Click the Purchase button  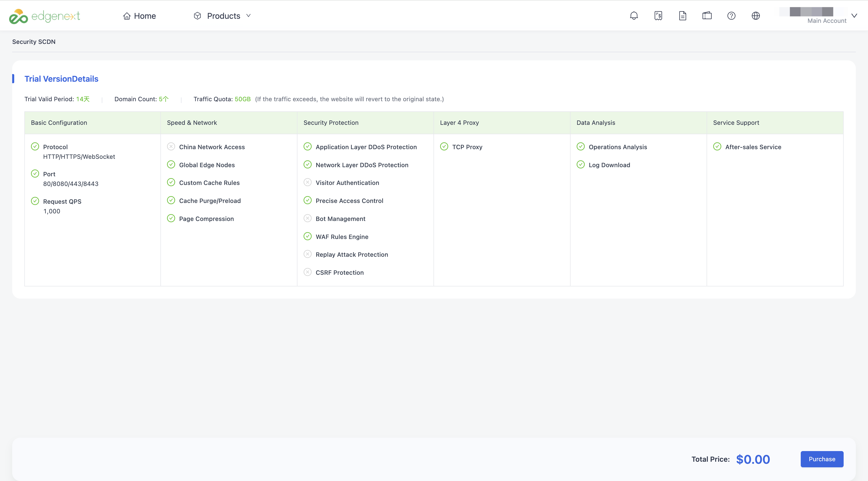pyautogui.click(x=822, y=459)
